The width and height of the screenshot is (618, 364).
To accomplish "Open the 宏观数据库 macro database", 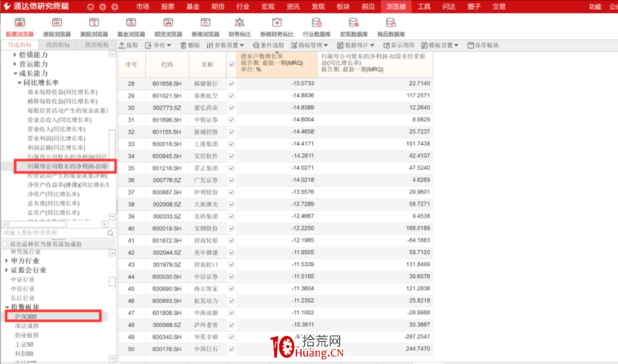I will coord(354,27).
